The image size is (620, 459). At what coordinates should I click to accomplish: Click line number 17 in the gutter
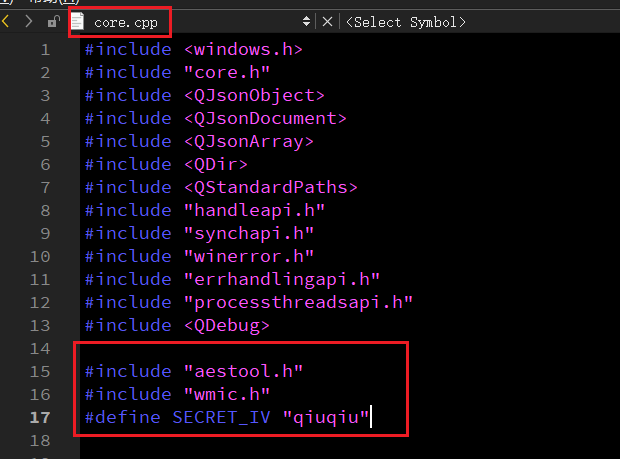click(x=40, y=417)
